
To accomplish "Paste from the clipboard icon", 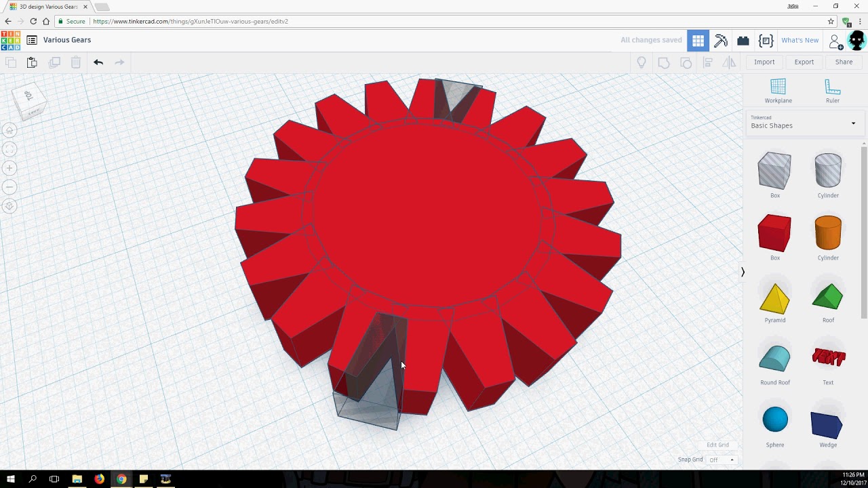I will click(x=32, y=62).
